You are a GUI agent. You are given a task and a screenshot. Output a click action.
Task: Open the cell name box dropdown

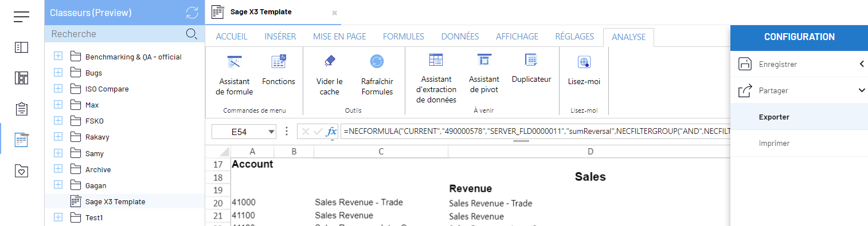click(271, 132)
